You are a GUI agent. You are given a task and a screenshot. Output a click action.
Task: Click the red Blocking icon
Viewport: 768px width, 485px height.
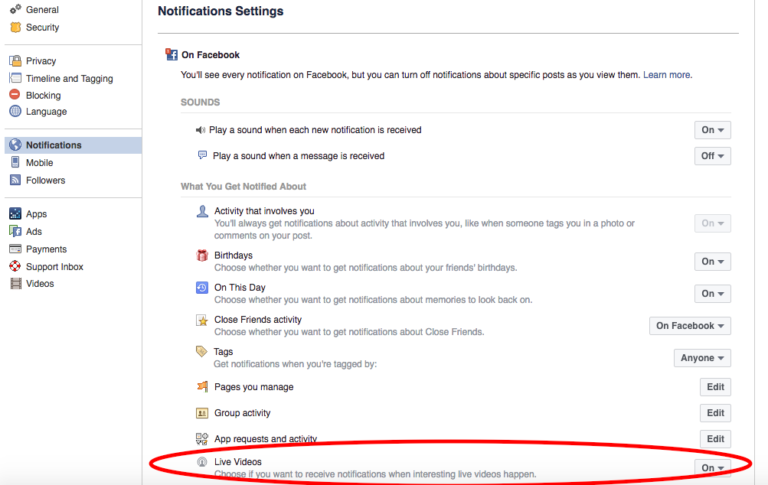(15, 95)
